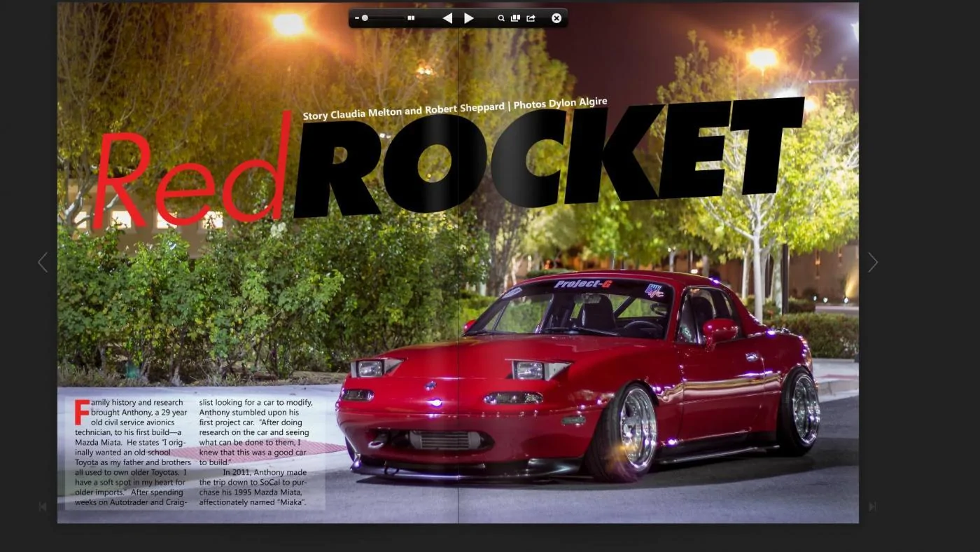This screenshot has height=552, width=980.
Task: Open the page thumbnails overview icon
Action: 515,18
